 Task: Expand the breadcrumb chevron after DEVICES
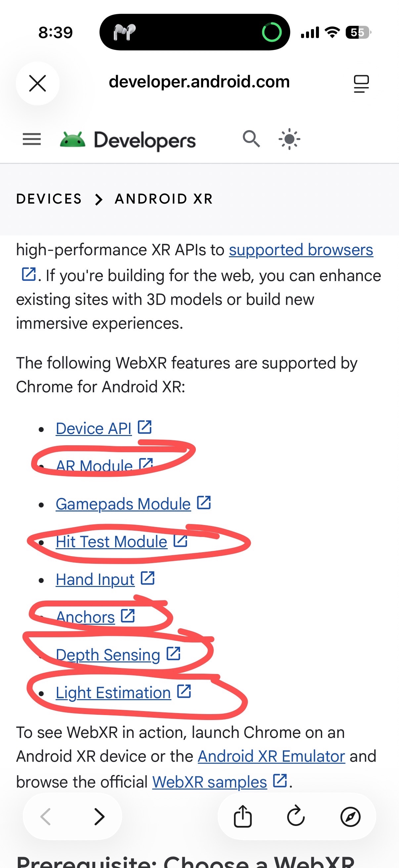98,199
